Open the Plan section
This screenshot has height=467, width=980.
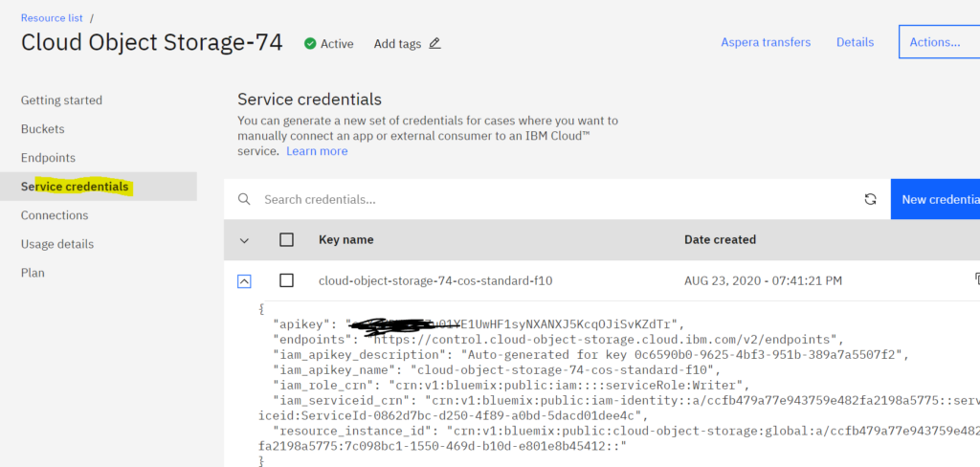point(33,273)
